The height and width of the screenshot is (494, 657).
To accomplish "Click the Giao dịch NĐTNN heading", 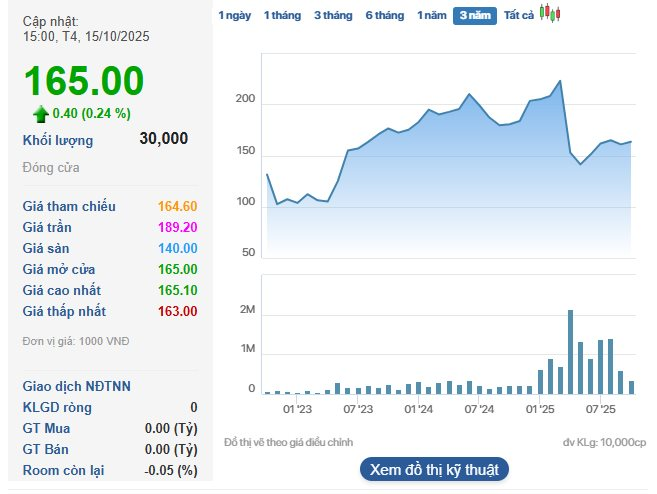I will click(77, 386).
